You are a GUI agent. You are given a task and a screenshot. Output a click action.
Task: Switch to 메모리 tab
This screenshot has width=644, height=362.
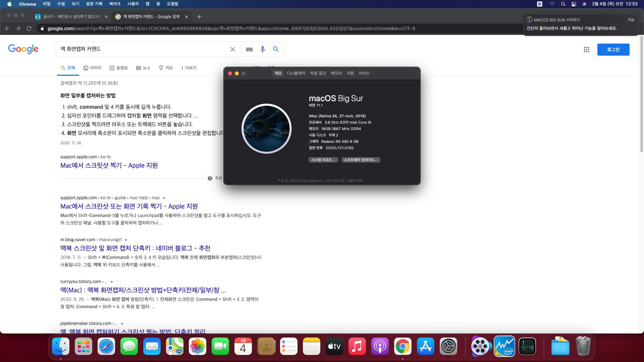[336, 73]
